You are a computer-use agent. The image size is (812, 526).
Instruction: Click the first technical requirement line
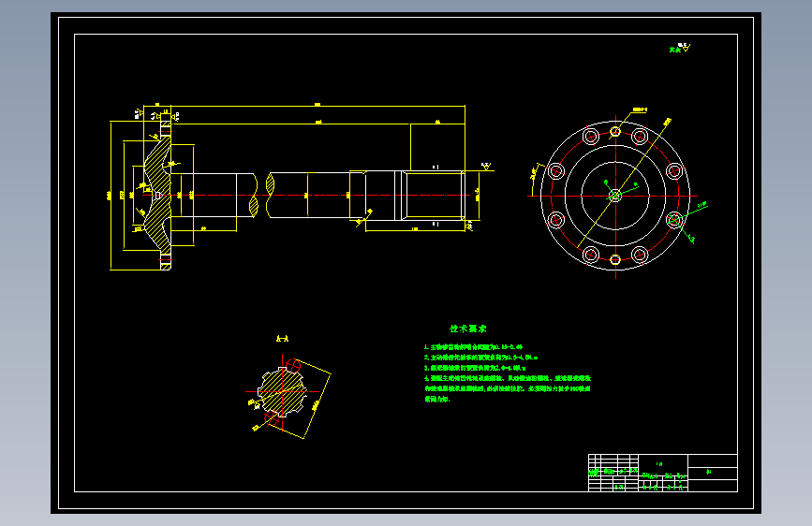[473, 347]
